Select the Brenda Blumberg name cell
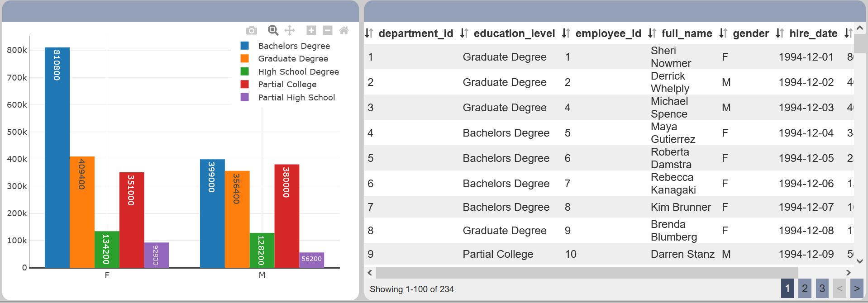 pyautogui.click(x=682, y=231)
